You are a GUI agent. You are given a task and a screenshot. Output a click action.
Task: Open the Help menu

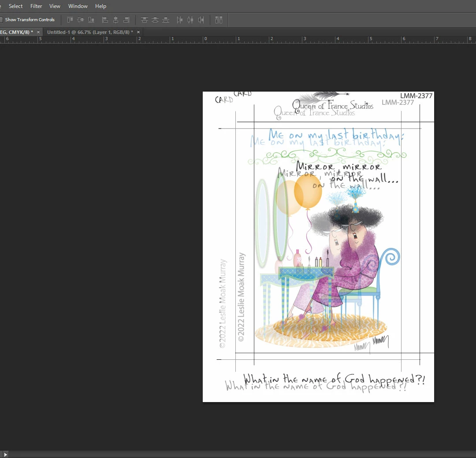(100, 6)
